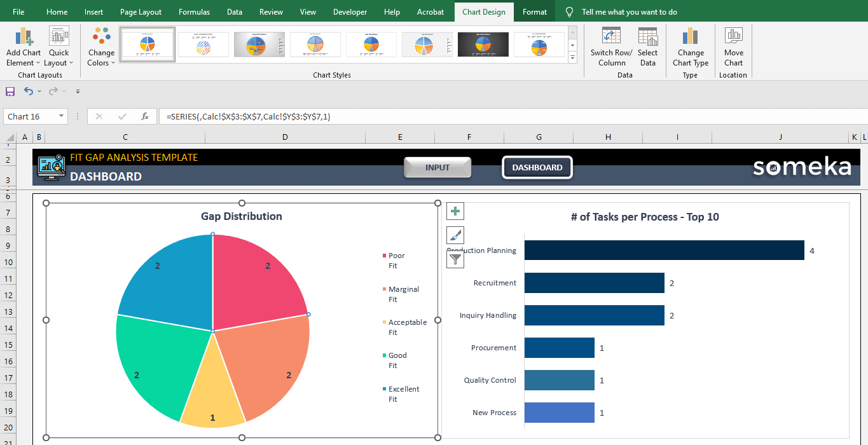The height and width of the screenshot is (445, 868).
Task: Open the Page Layout ribbon tab
Action: coord(141,12)
